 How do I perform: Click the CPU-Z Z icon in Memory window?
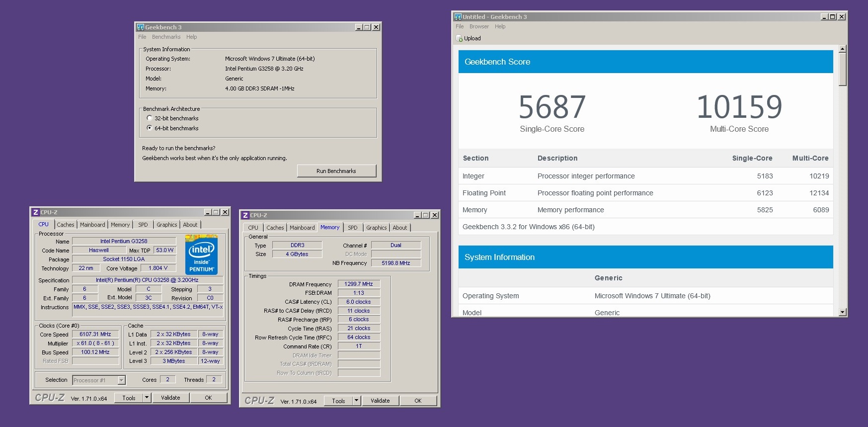point(245,215)
